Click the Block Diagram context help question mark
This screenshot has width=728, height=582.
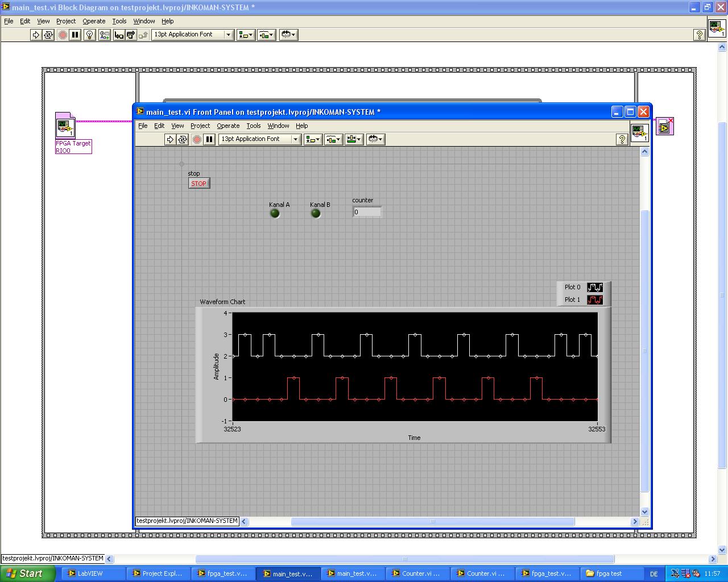tap(700, 35)
